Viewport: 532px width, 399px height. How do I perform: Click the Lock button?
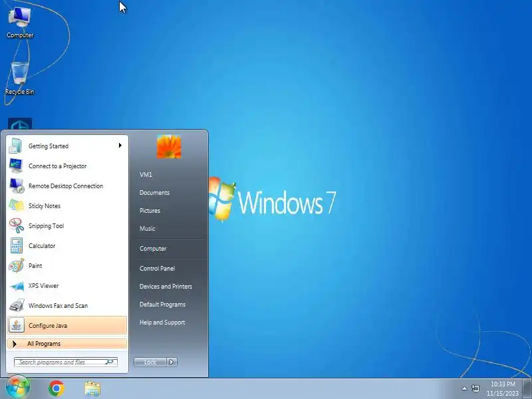coord(150,362)
